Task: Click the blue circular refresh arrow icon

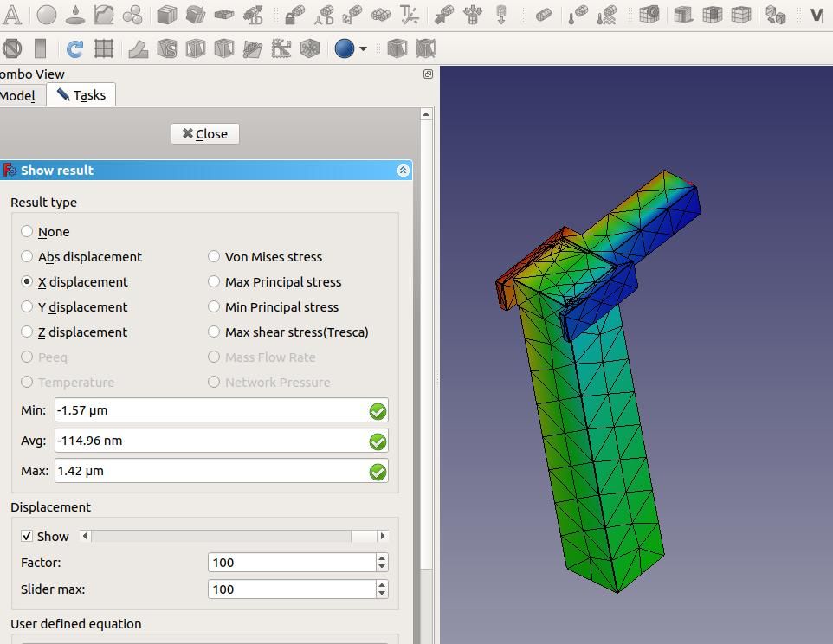Action: [74, 48]
